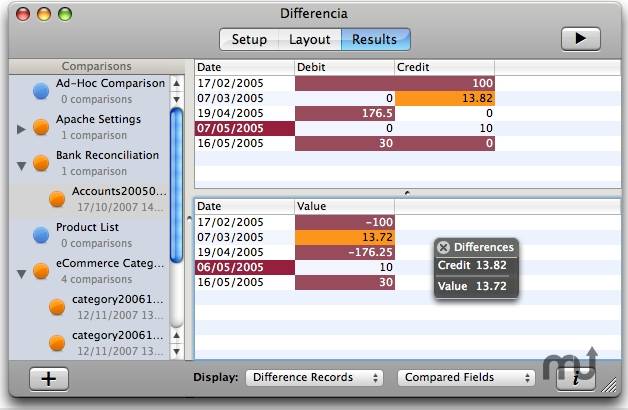Viewport: 628px width, 410px height.
Task: Close the Differences popup
Action: click(x=443, y=247)
